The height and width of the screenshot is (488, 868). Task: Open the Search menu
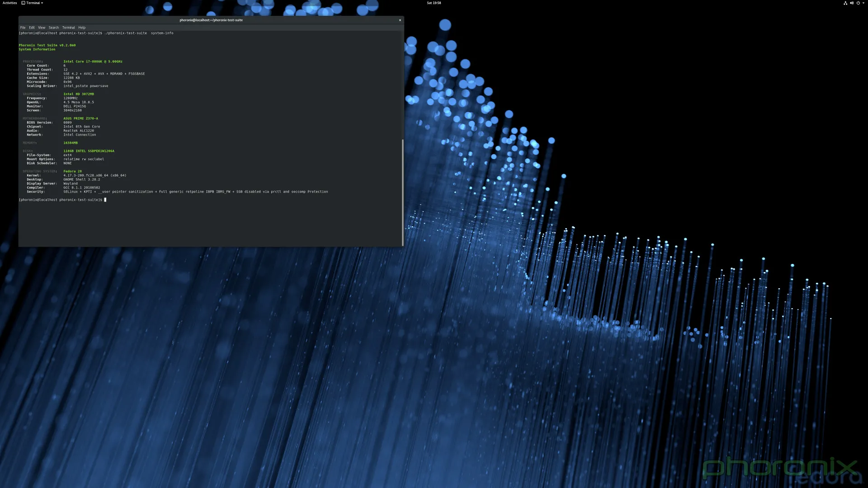pos(54,28)
